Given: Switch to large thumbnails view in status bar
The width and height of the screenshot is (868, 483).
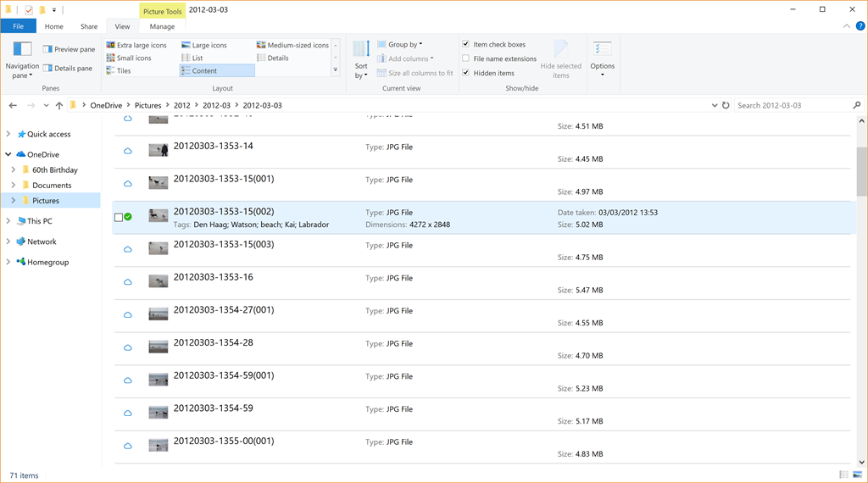Looking at the screenshot, I should coord(858,475).
